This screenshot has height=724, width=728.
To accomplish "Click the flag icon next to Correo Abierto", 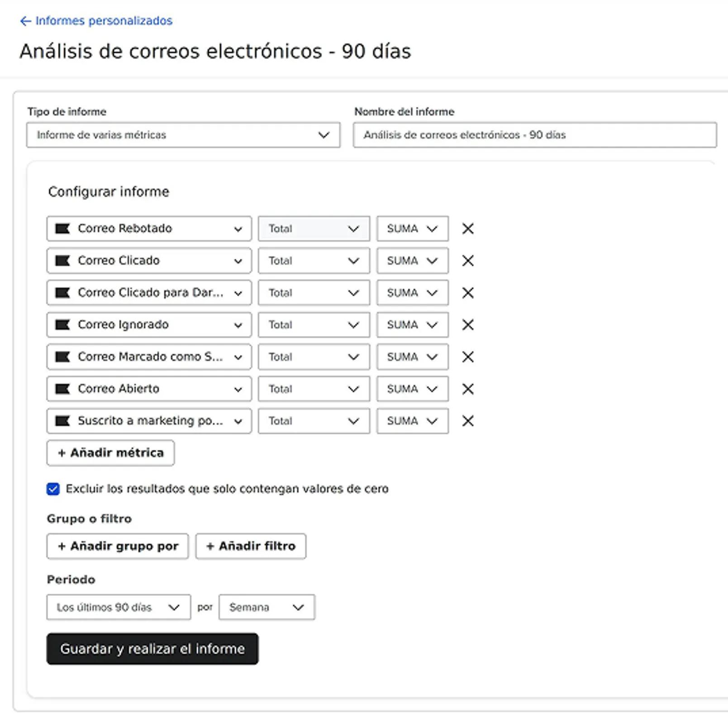I will [62, 389].
